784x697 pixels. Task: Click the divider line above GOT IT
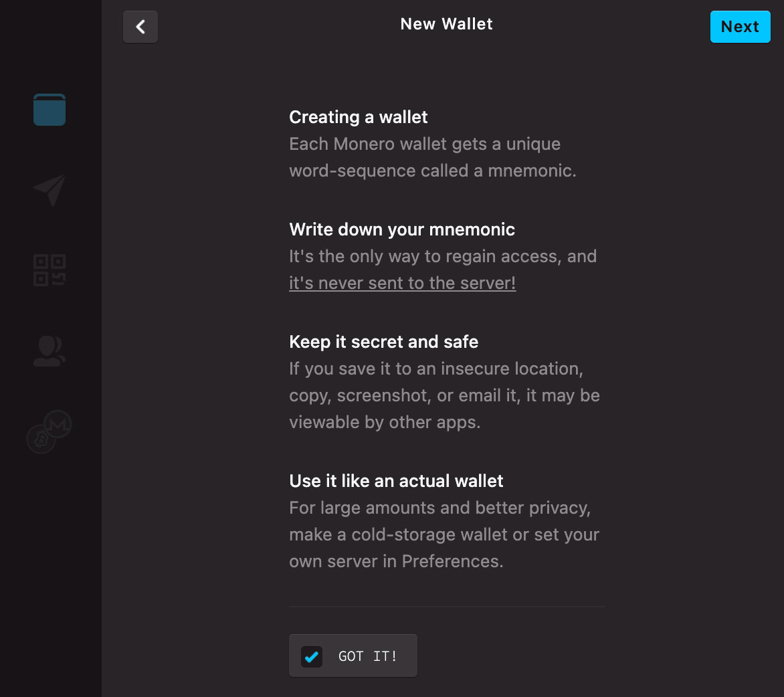coord(447,607)
